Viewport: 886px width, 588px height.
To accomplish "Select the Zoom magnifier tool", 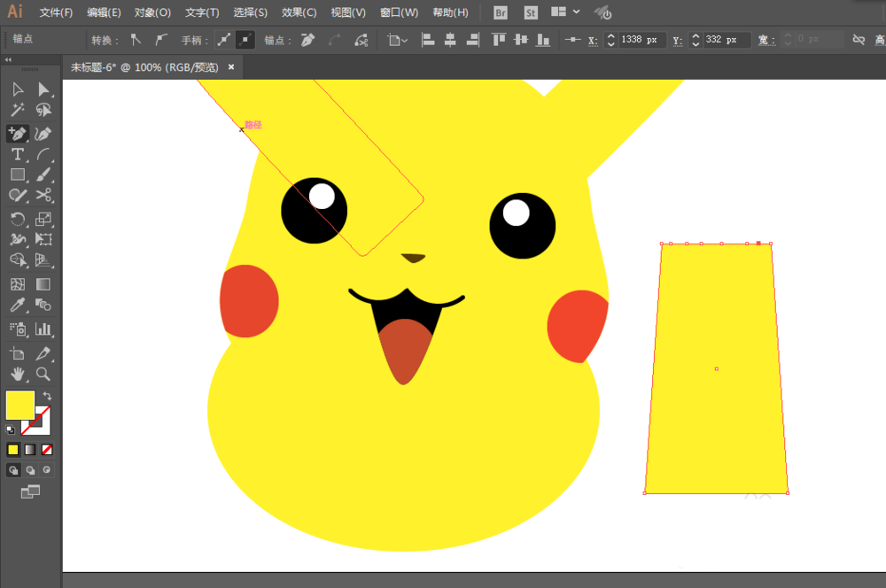I will click(x=43, y=374).
